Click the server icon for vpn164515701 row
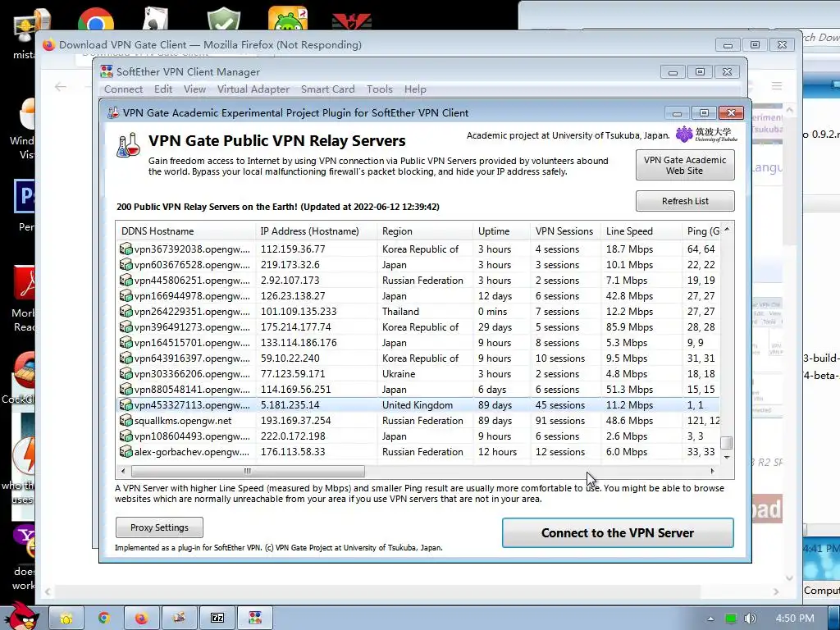Image resolution: width=840 pixels, height=630 pixels. click(126, 342)
